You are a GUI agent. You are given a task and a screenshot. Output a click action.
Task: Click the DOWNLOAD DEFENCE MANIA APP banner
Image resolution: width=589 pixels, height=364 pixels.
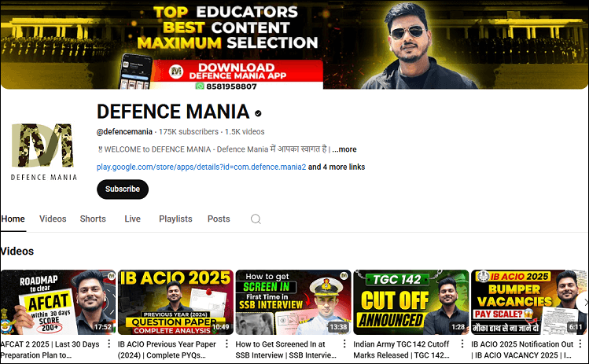pos(237,71)
